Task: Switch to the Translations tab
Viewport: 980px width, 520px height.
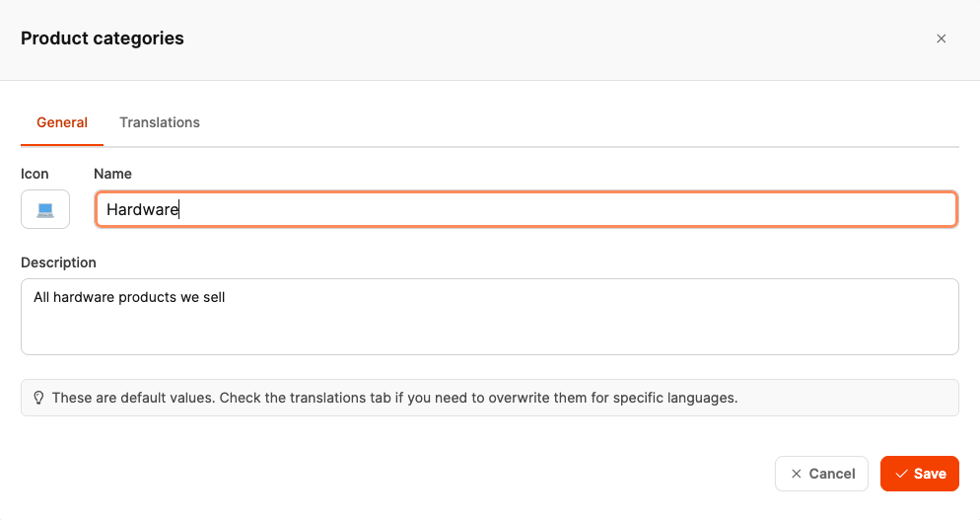Action: point(160,122)
